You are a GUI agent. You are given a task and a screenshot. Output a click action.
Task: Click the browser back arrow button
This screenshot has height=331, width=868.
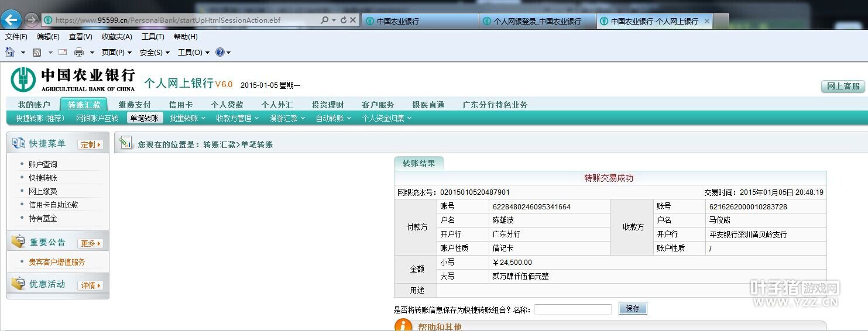[12, 19]
